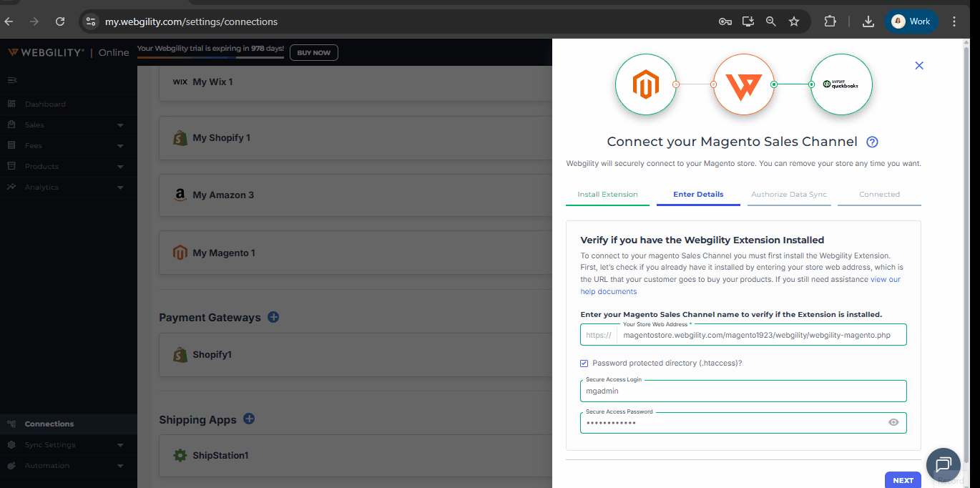Open the chat support bubble icon

coord(943,464)
